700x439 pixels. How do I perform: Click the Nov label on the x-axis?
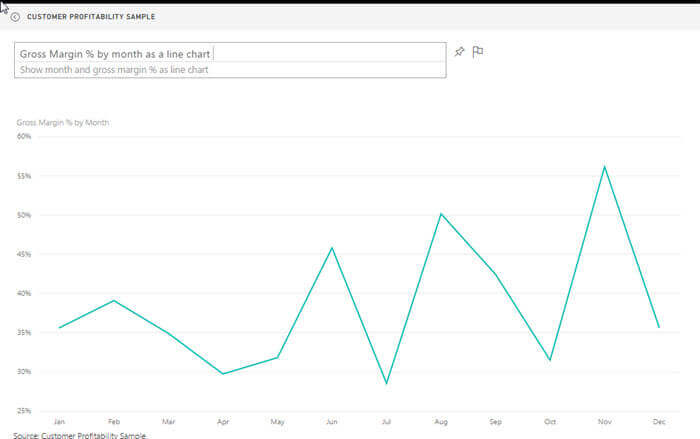click(x=604, y=422)
